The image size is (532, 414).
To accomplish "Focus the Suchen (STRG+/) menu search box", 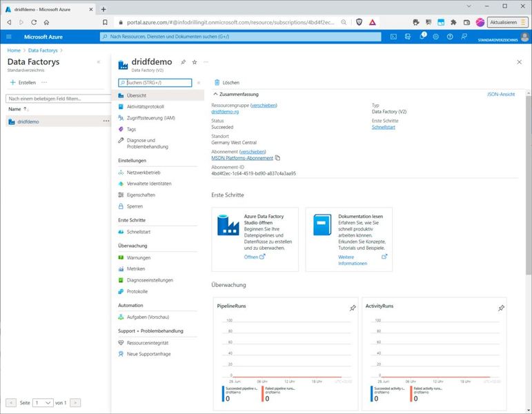I will click(155, 83).
